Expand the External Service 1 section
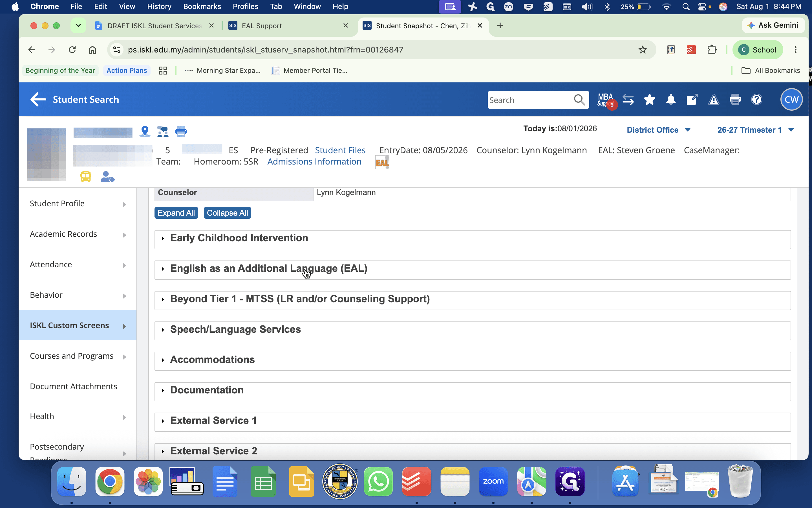Image resolution: width=812 pixels, height=508 pixels. pos(473,422)
